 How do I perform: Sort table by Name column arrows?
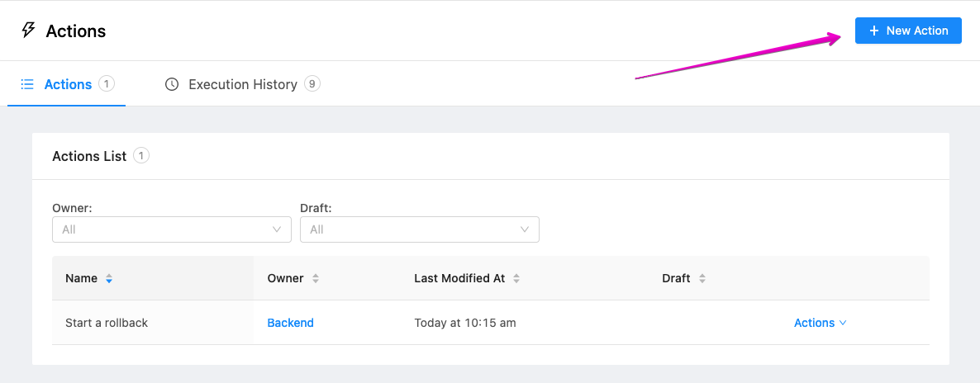click(109, 279)
